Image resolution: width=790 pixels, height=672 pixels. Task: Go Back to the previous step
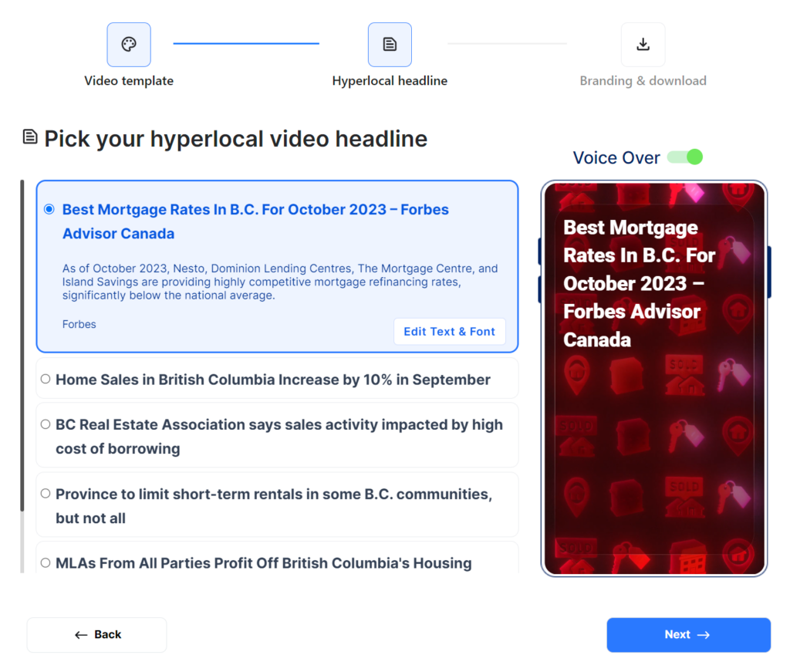97,634
